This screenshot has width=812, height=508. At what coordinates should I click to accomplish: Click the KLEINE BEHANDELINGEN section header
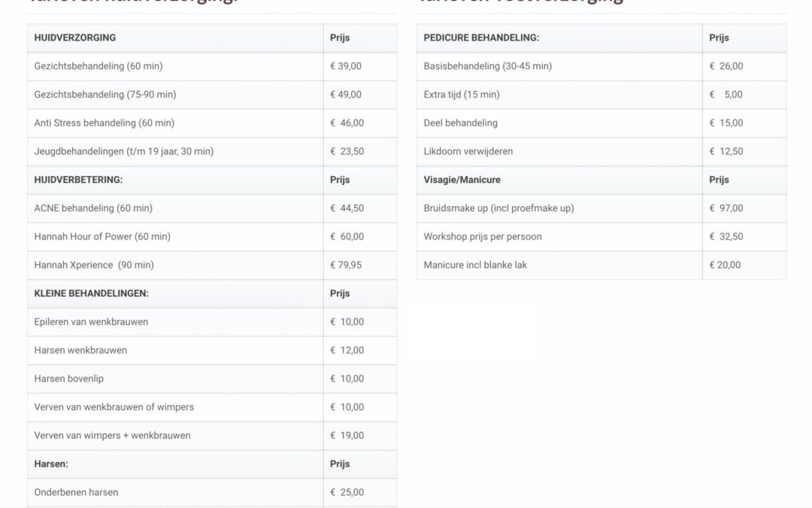pyautogui.click(x=91, y=294)
